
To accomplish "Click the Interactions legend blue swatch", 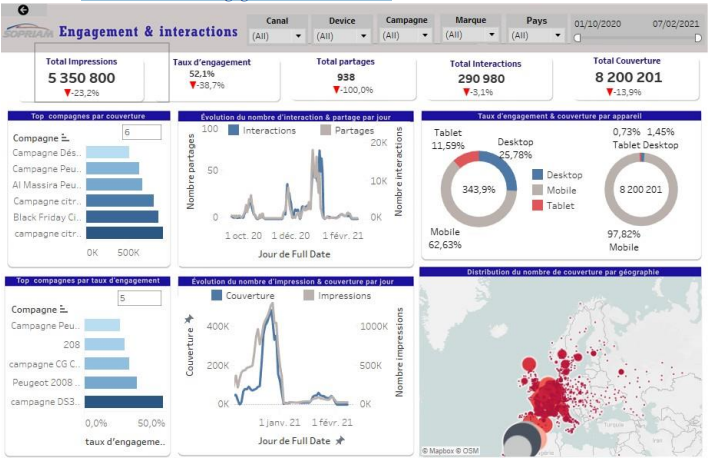I will 233,130.
